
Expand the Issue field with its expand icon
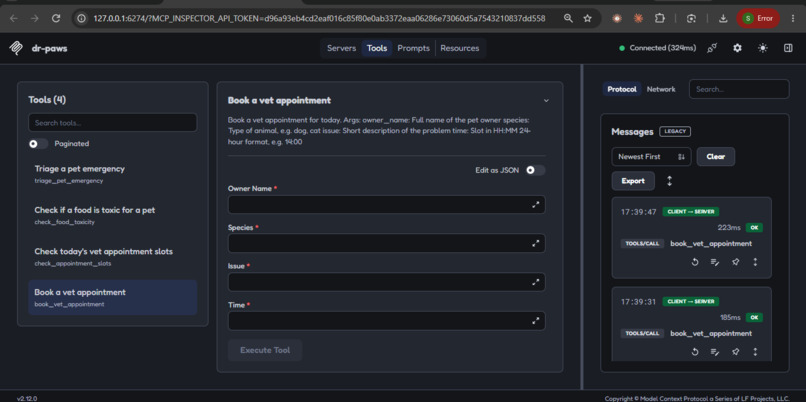(x=536, y=282)
